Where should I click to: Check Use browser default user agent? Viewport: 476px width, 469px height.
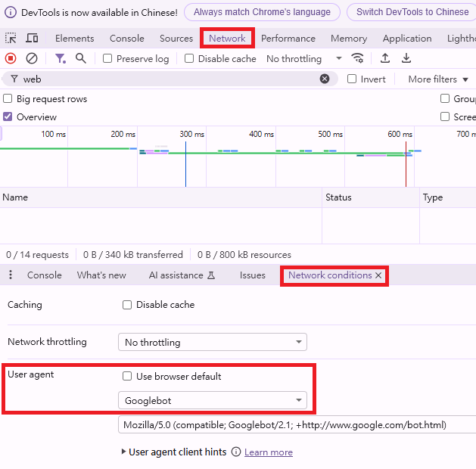[x=127, y=376]
